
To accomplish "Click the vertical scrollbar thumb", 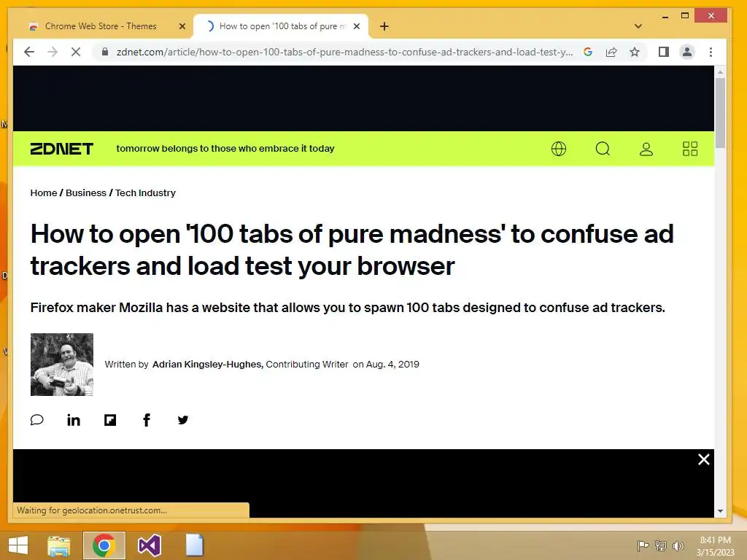I will 720,113.
